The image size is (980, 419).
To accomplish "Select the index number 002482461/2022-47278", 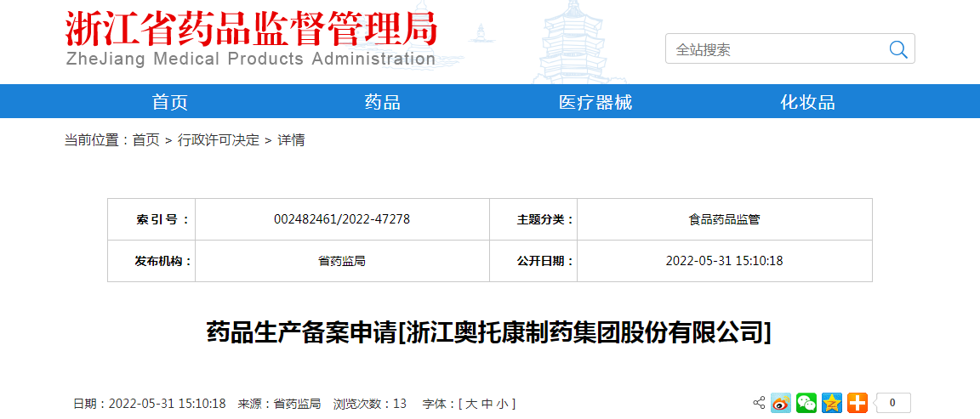I will point(342,219).
